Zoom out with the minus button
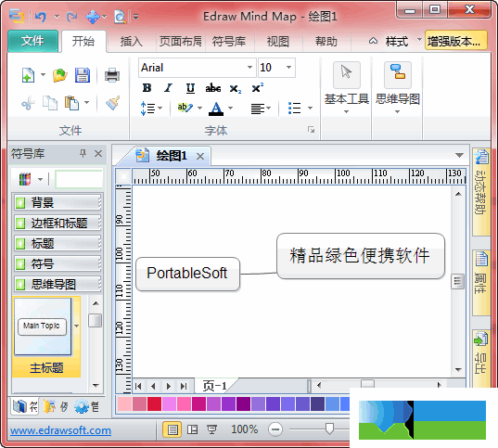 [x=275, y=429]
